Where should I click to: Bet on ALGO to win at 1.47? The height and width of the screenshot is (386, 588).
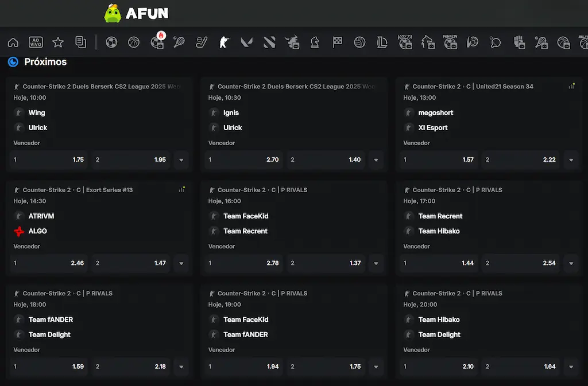[x=131, y=263]
